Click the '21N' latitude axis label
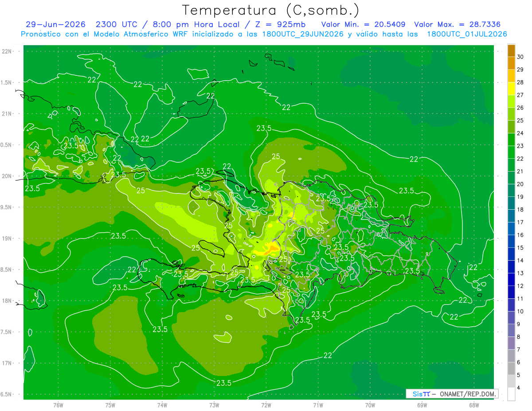Image resolution: width=532 pixels, height=411 pixels. (x=8, y=114)
